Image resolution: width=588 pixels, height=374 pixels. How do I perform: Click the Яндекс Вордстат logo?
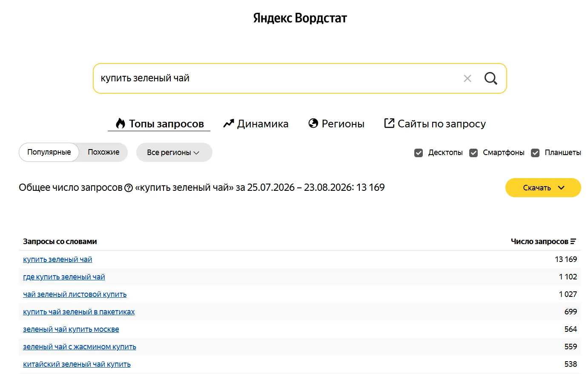click(x=300, y=18)
